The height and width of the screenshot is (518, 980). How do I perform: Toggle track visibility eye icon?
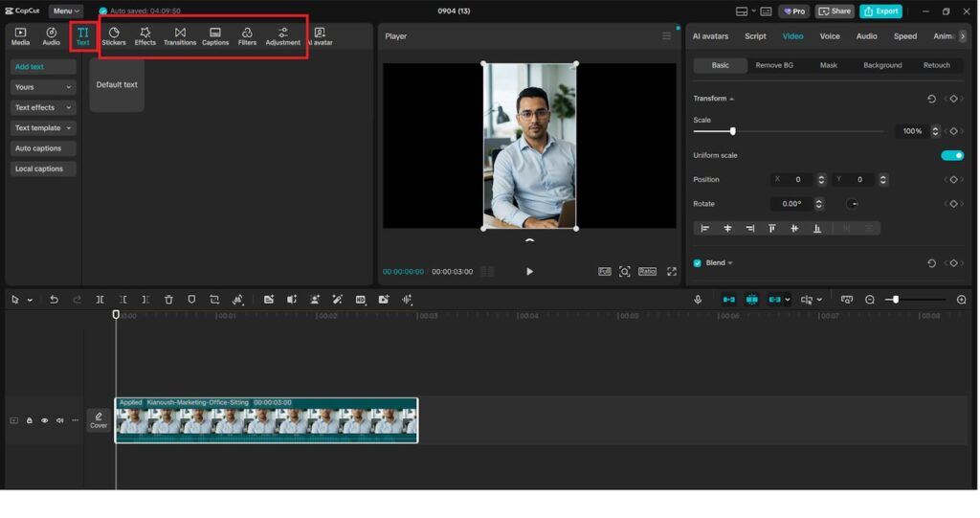coord(44,420)
